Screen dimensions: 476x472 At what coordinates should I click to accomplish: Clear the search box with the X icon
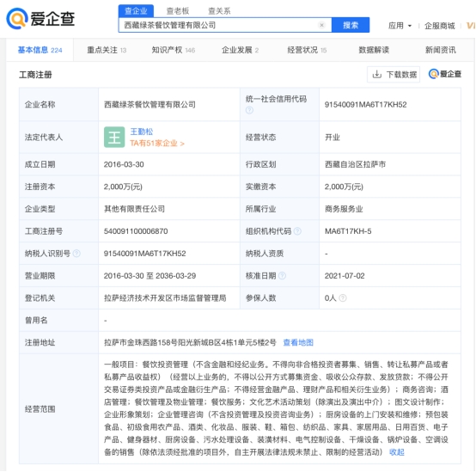[321, 25]
